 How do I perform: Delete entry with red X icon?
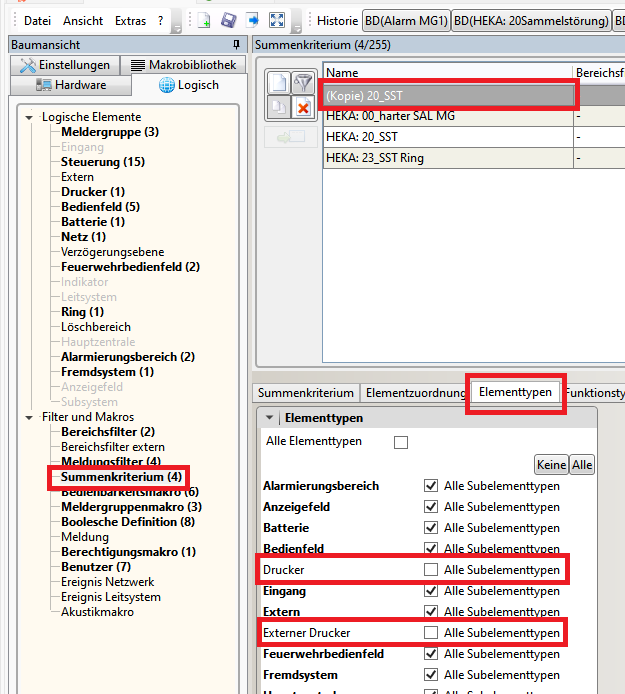(x=303, y=107)
